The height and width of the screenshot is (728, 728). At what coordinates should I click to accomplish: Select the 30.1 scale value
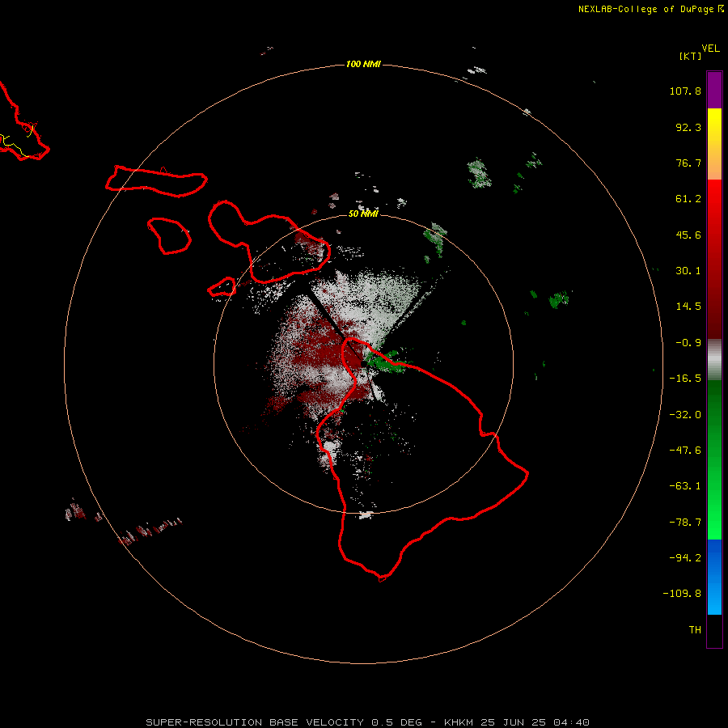[688, 271]
